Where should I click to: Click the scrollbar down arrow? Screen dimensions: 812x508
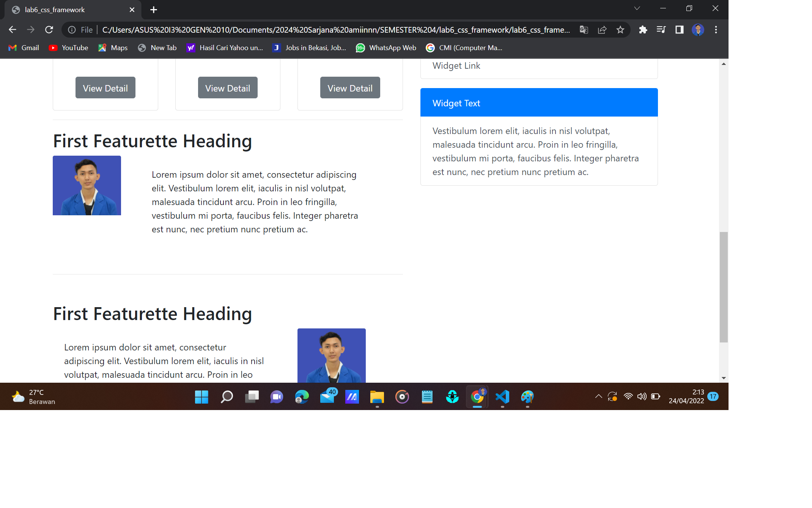pos(724,378)
